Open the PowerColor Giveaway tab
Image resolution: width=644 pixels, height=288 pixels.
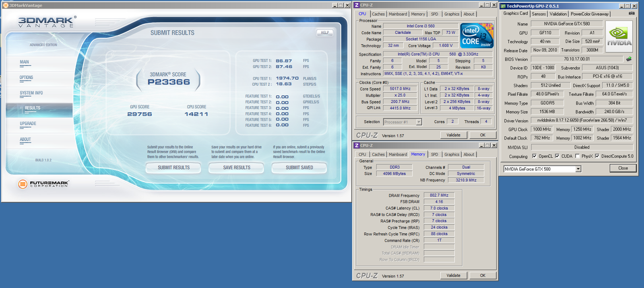pos(589,14)
